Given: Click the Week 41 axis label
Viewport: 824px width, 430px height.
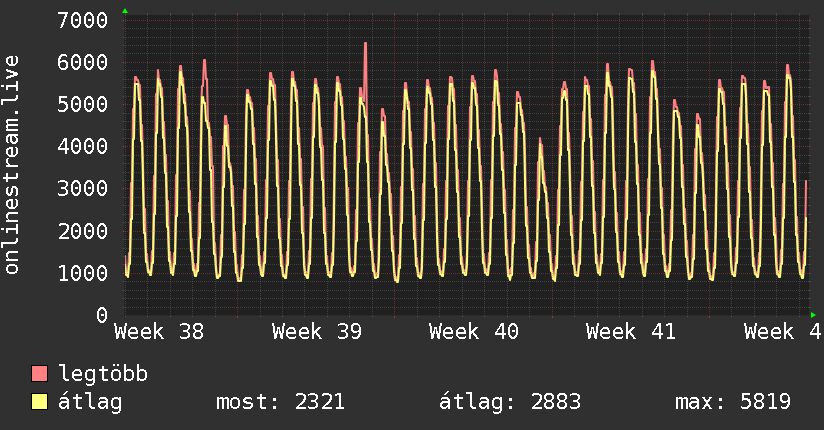Looking at the screenshot, I should pos(631,331).
